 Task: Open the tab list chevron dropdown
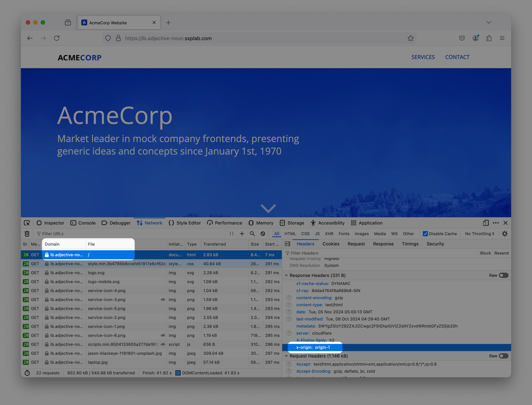pyautogui.click(x=489, y=22)
